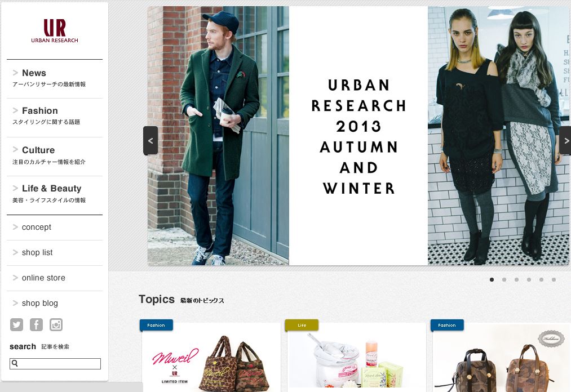Click the magnifier icon in search box
The width and height of the screenshot is (571, 392).
pos(15,363)
